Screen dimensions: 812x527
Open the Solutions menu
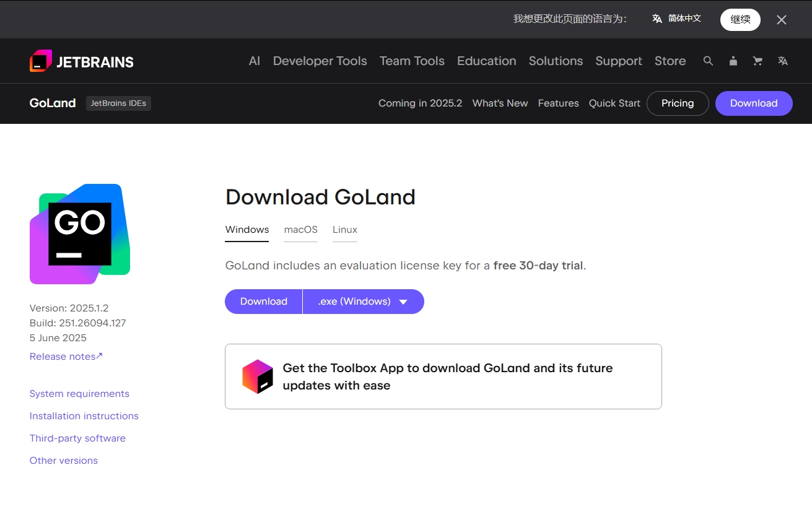pos(556,61)
